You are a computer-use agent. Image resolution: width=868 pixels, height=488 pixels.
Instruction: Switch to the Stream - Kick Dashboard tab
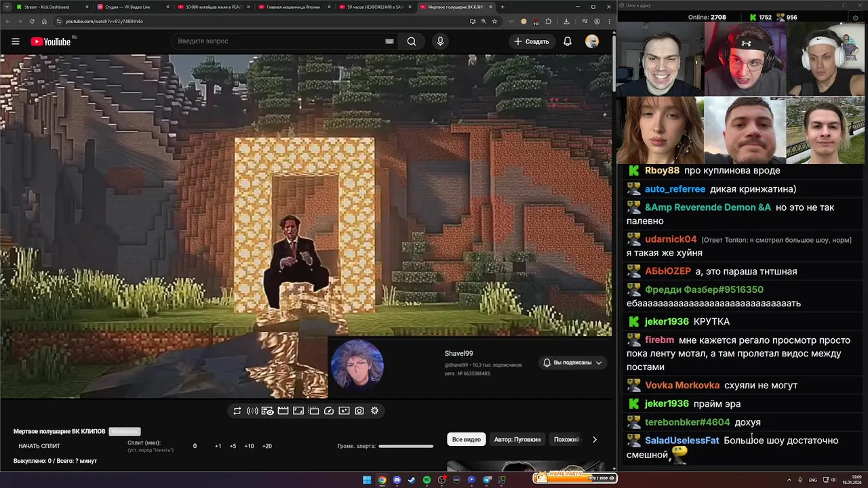click(52, 7)
